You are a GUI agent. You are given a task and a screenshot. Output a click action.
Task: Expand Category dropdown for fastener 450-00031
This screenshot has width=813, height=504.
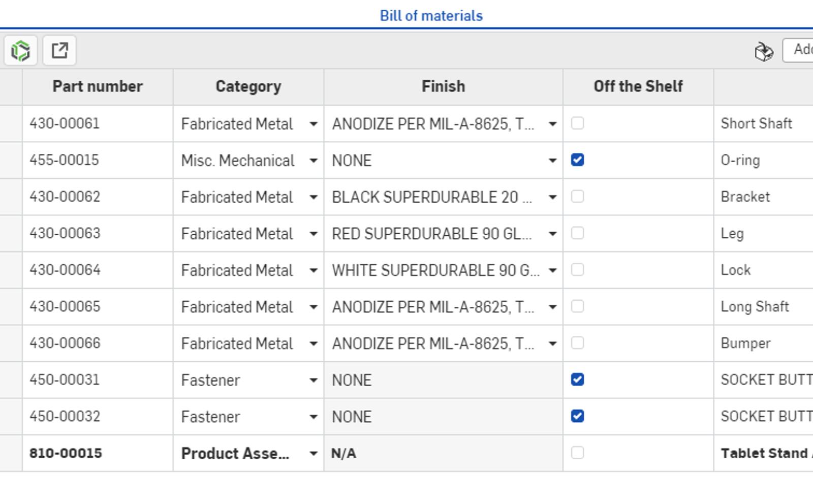[x=314, y=380]
